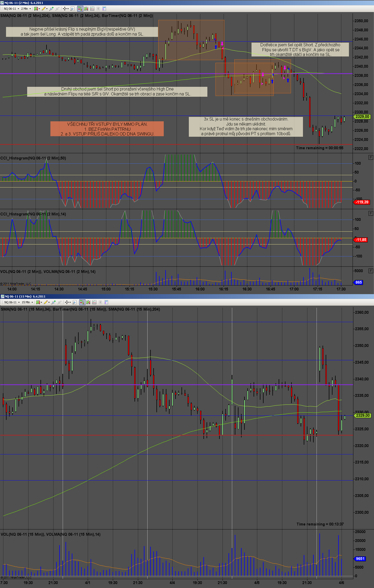Select the note starting 'Dotřetice jsem šel opět Short'
This screenshot has width=374, height=588.
click(300, 50)
